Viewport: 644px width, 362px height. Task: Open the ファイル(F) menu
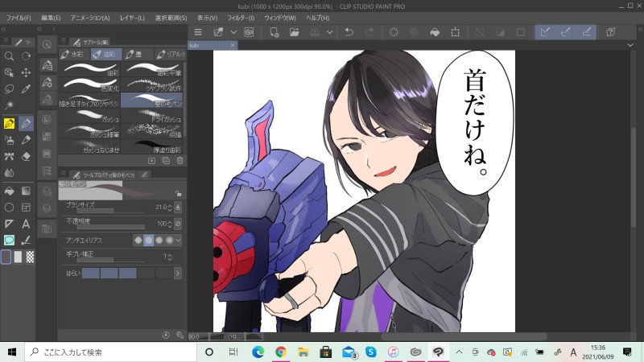[x=19, y=18]
